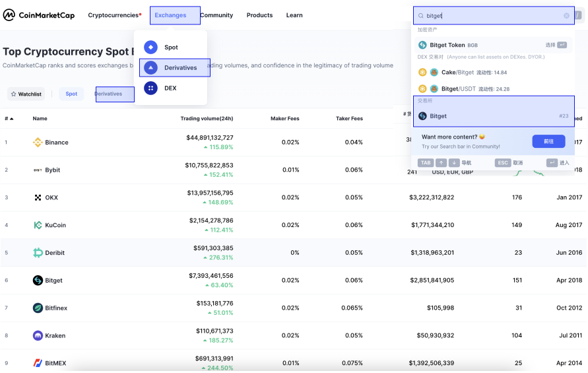Open the Community menu
The height and width of the screenshot is (373, 588).
coord(216,15)
